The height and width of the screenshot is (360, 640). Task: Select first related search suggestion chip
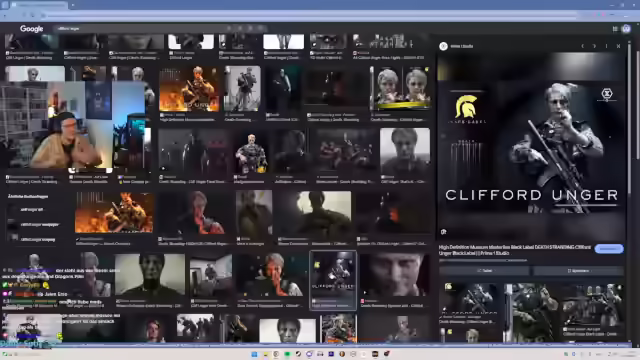[x=32, y=209]
